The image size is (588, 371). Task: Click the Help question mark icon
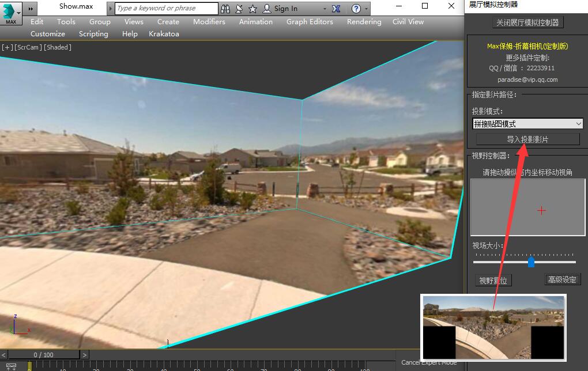coord(356,9)
